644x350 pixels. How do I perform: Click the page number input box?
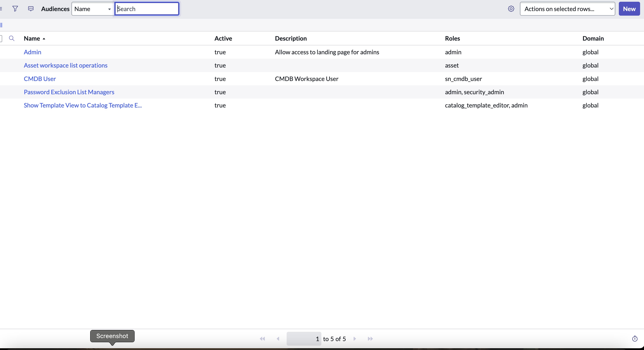(x=304, y=339)
